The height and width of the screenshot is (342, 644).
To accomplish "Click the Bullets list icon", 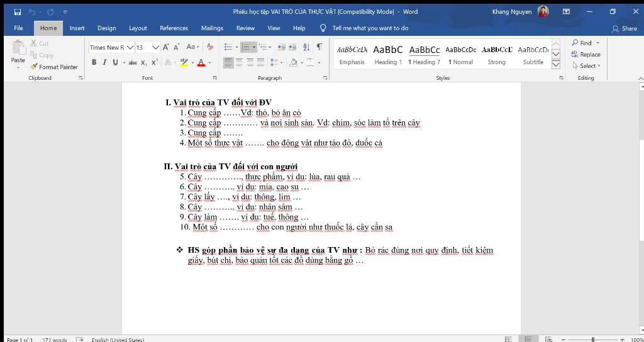I will point(229,47).
